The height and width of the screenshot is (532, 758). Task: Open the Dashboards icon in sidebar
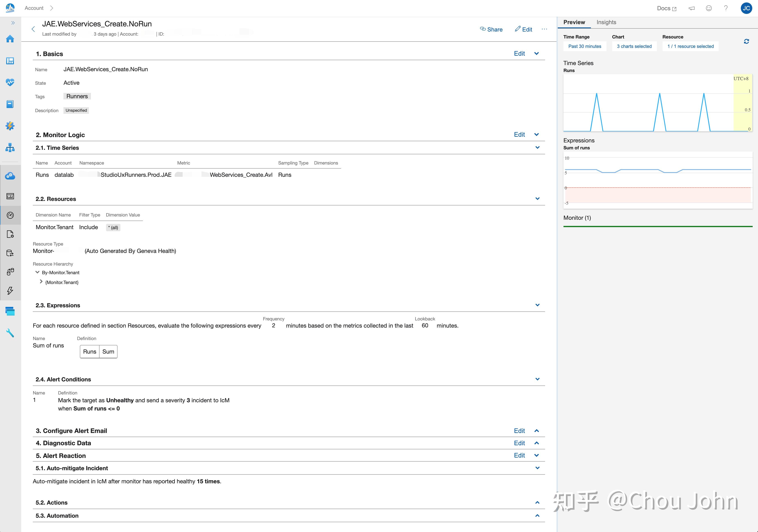click(10, 61)
